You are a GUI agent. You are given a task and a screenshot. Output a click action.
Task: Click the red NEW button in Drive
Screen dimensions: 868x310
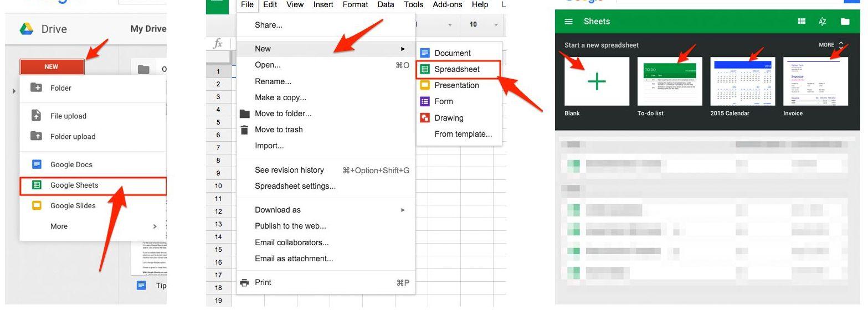(x=52, y=66)
